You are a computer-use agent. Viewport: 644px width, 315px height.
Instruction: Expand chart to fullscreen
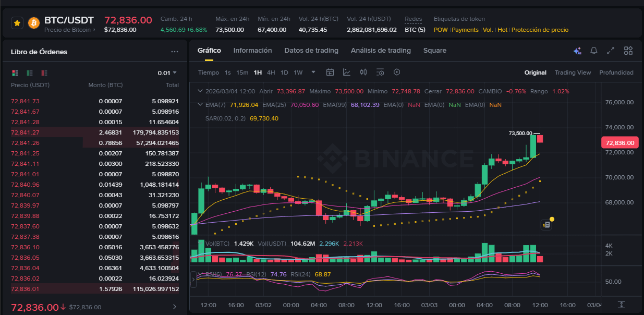click(x=611, y=51)
